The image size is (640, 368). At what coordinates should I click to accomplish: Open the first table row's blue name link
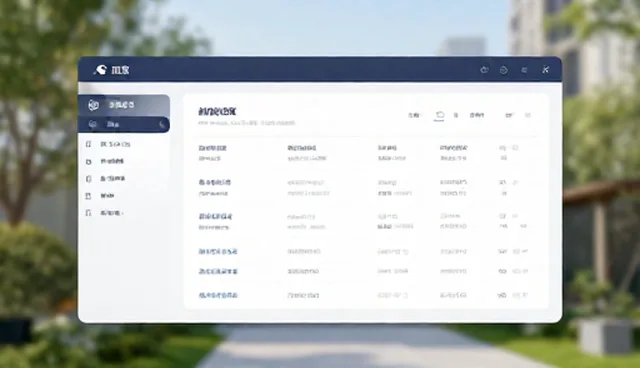coord(212,148)
